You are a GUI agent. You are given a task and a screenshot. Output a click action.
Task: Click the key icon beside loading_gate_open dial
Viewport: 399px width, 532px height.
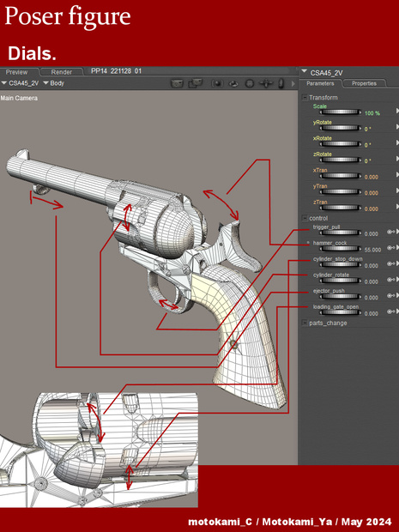390,311
